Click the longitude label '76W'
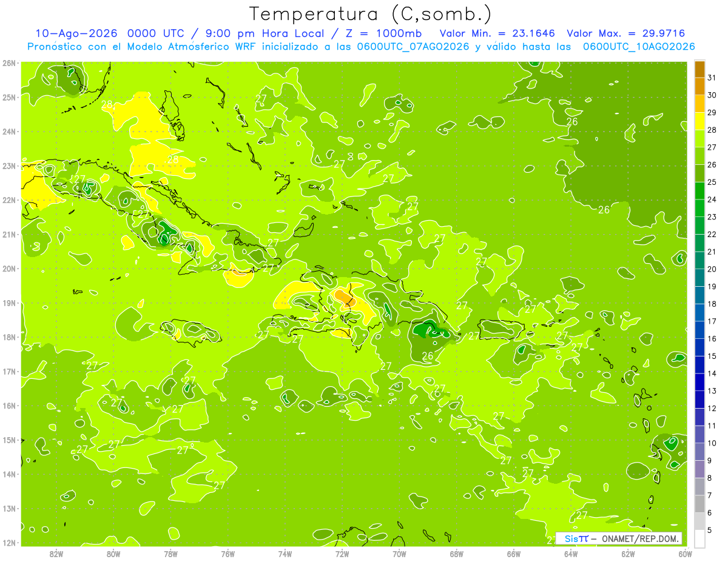The height and width of the screenshot is (562, 728). (227, 554)
